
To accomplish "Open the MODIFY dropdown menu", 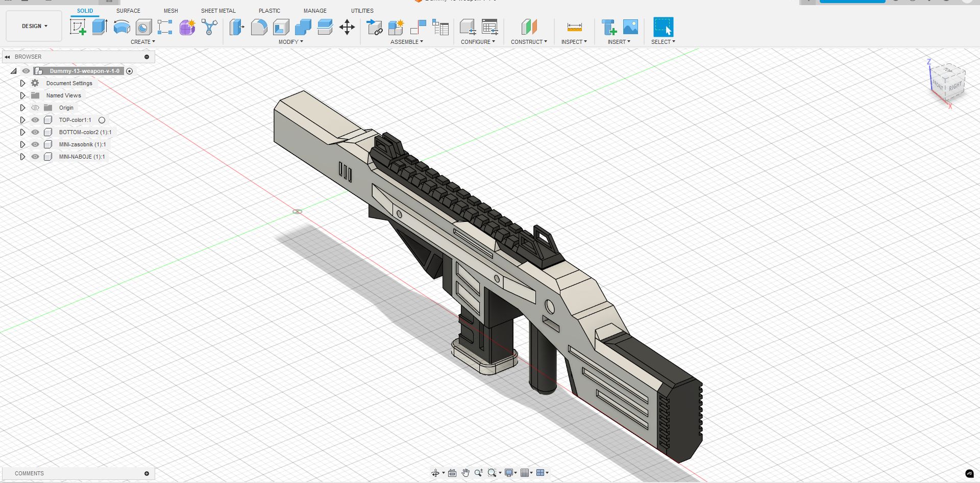I will (291, 42).
